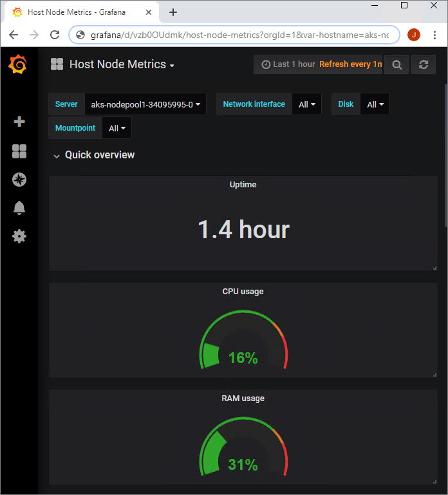
Task: Open Server dropdown aks-nodepool1-34095995-0
Action: pyautogui.click(x=145, y=104)
